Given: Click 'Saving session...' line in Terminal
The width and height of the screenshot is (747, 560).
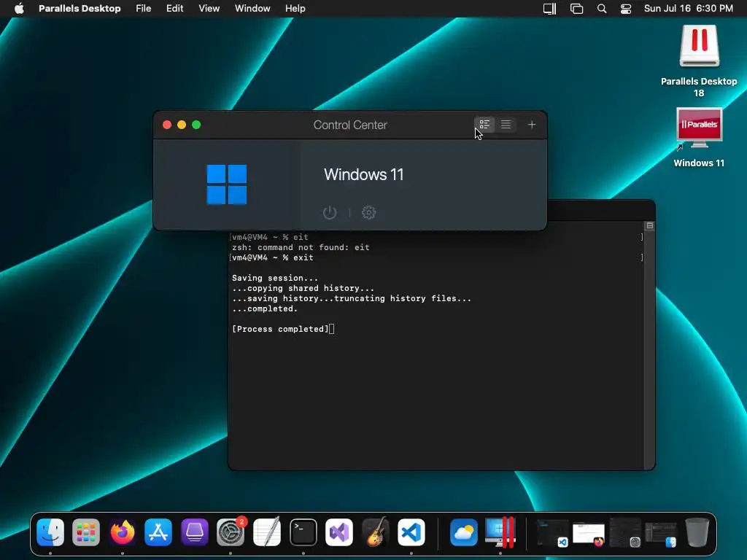Looking at the screenshot, I should (x=275, y=278).
